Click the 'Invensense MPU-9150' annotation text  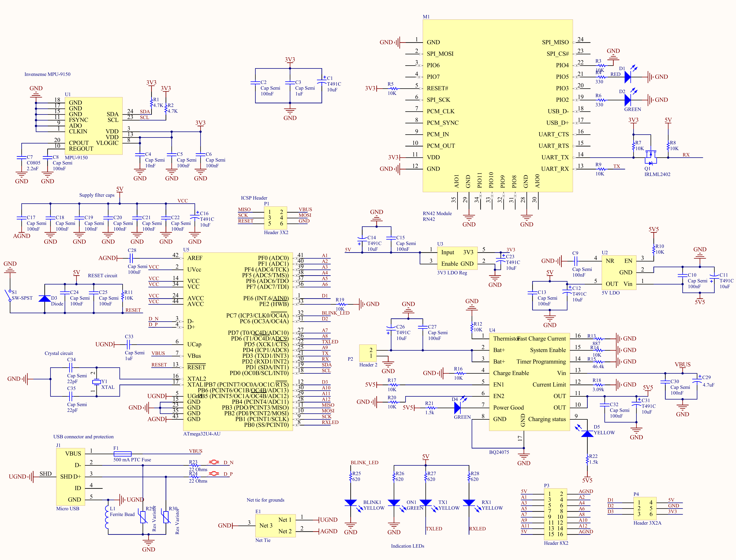[x=47, y=74]
